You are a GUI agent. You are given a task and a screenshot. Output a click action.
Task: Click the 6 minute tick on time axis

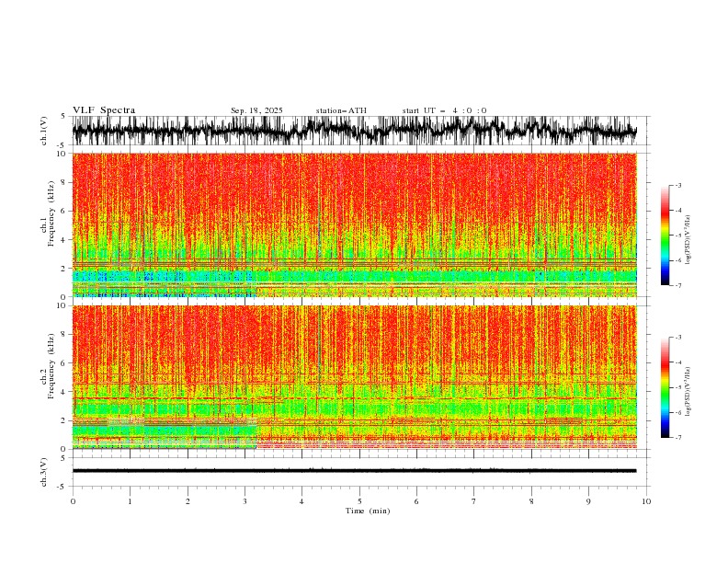[416, 501]
